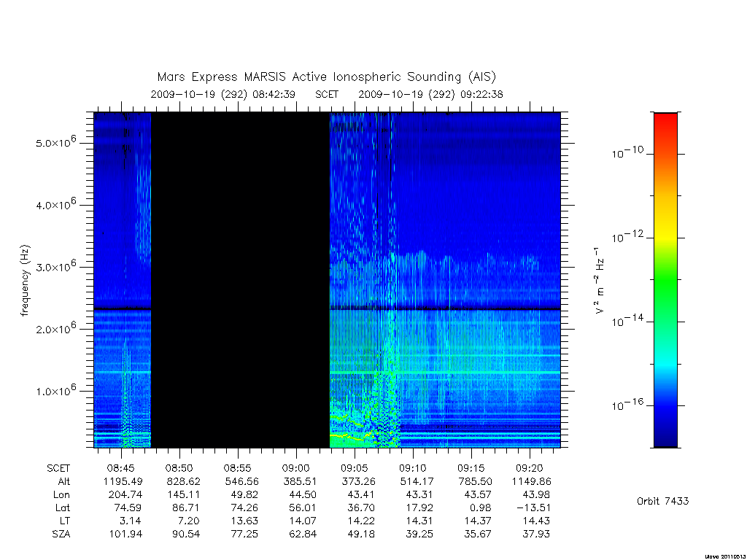Screen dimensions: 747x560
Task: Click the 10^-12 color bar label
Action: (x=628, y=237)
